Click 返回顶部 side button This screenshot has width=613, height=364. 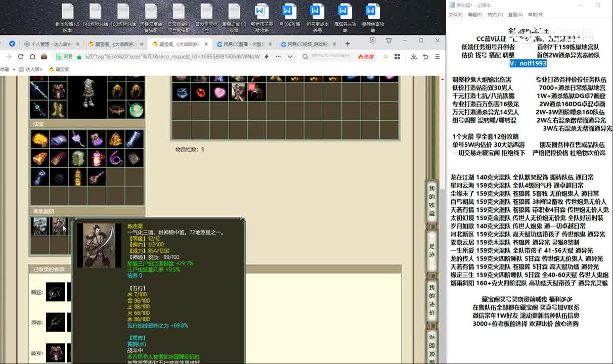point(432,347)
